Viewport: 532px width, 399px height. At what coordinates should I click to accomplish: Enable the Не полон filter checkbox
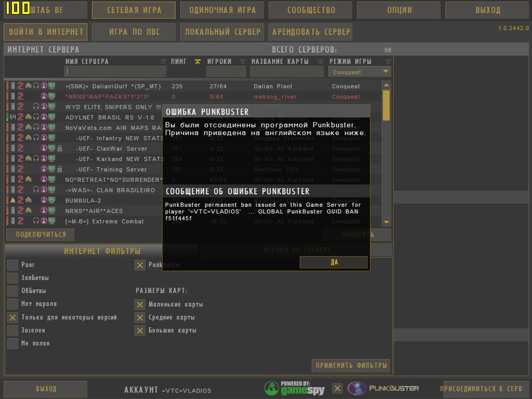(x=13, y=343)
